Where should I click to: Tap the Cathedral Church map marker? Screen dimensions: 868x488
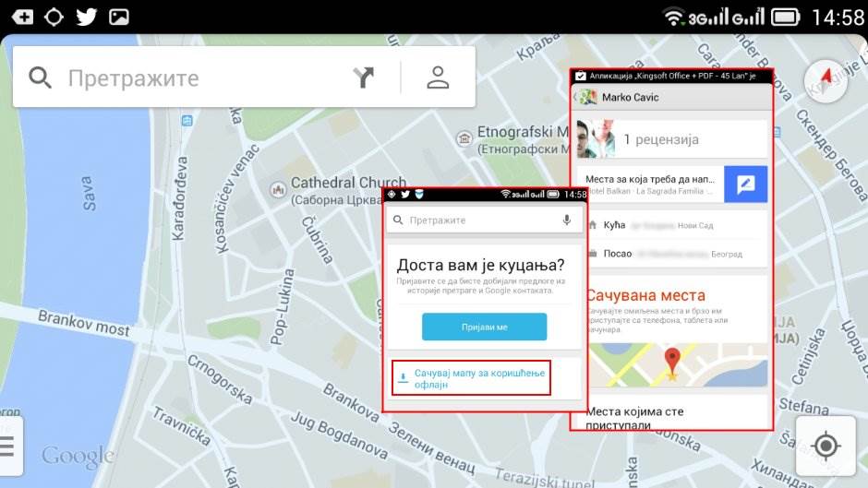point(275,189)
